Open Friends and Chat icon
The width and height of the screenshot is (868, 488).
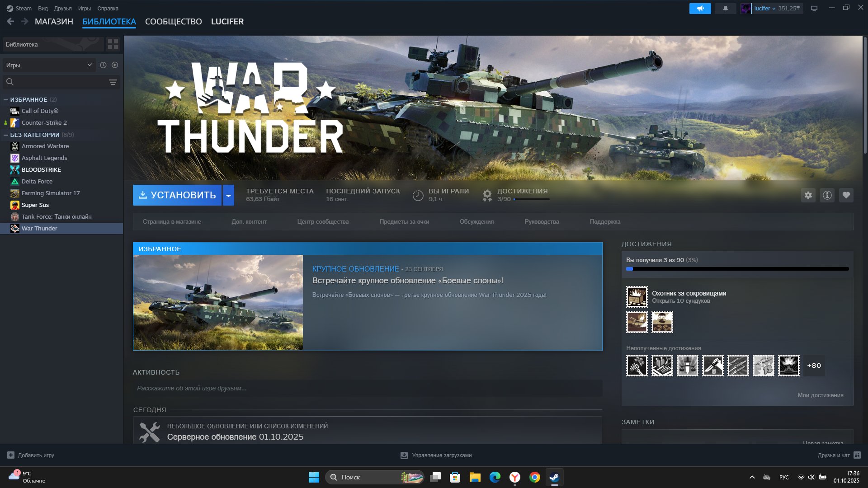click(857, 455)
